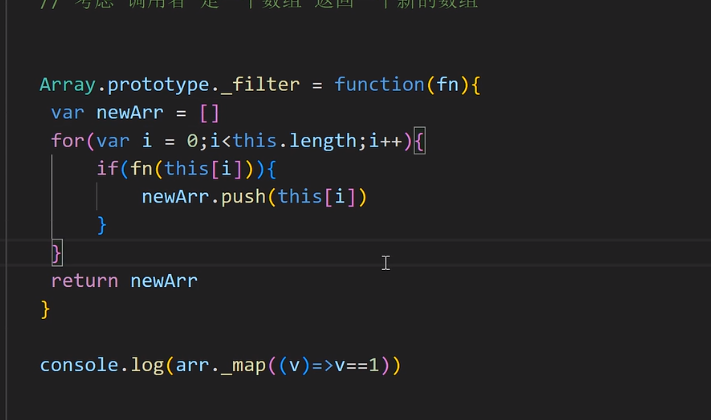Image resolution: width=711 pixels, height=420 pixels.
Task: Click the '_filter' method name
Action: (260, 85)
